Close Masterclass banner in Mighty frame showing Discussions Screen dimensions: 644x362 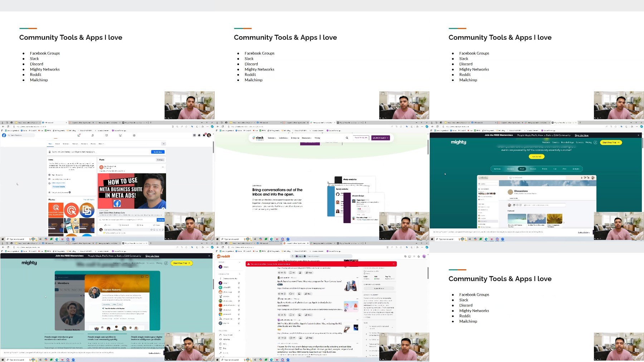tap(639, 135)
